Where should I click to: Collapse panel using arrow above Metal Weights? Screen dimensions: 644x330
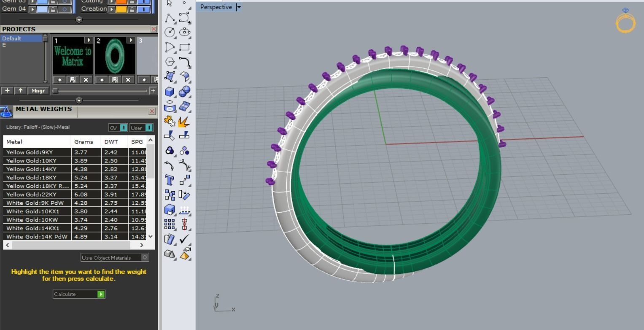tap(79, 100)
